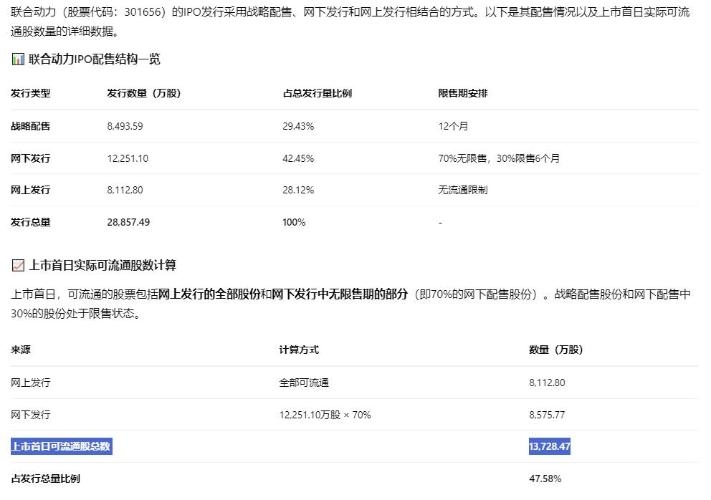The width and height of the screenshot is (711, 500).
Task: Click the 发行类型 column header
Action: tap(30, 93)
